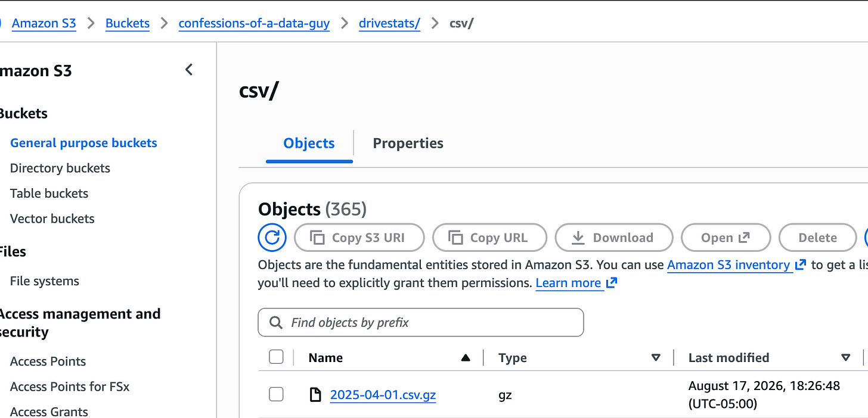Viewport: 868px width, 418px height.
Task: Focus the Find objects by prefix field
Action: (x=421, y=322)
